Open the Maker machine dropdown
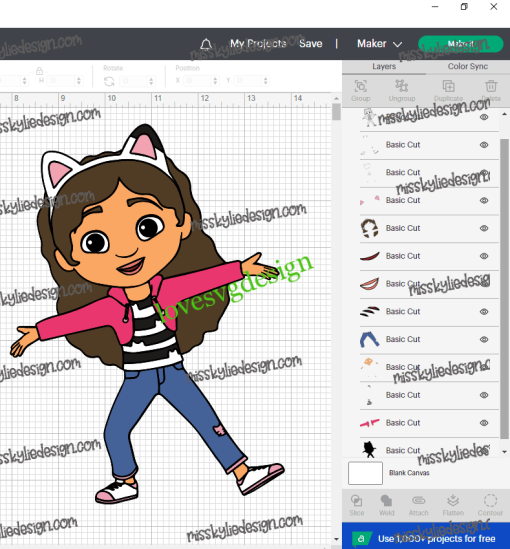The width and height of the screenshot is (510, 549). [379, 44]
